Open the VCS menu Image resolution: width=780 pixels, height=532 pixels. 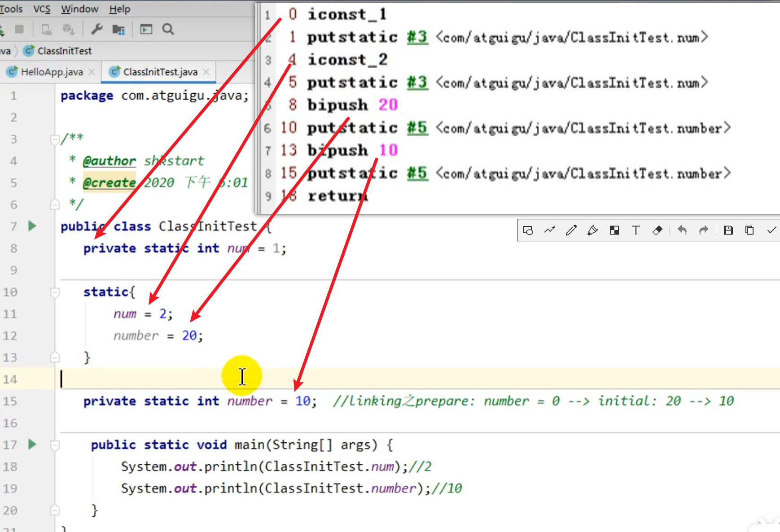pyautogui.click(x=42, y=9)
